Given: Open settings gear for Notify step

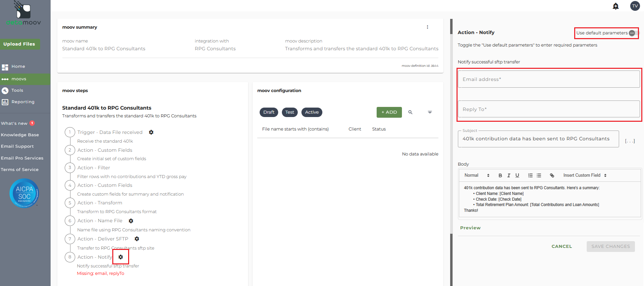Looking at the screenshot, I should (121, 257).
